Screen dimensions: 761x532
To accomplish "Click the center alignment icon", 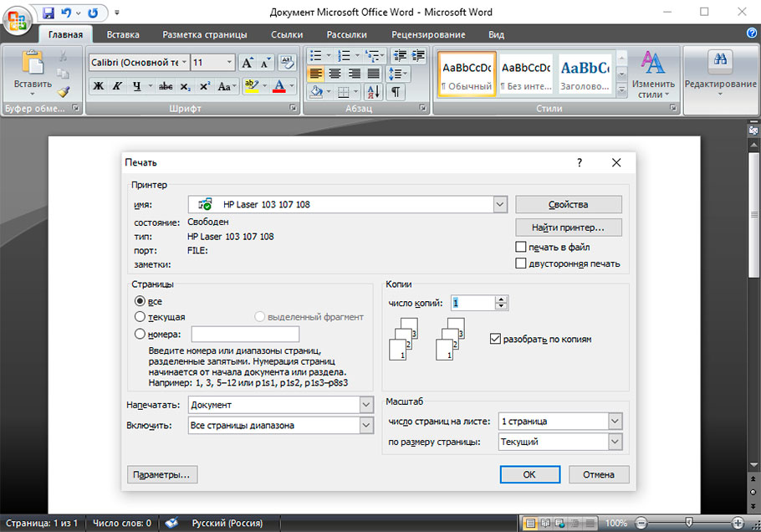I will coord(334,74).
